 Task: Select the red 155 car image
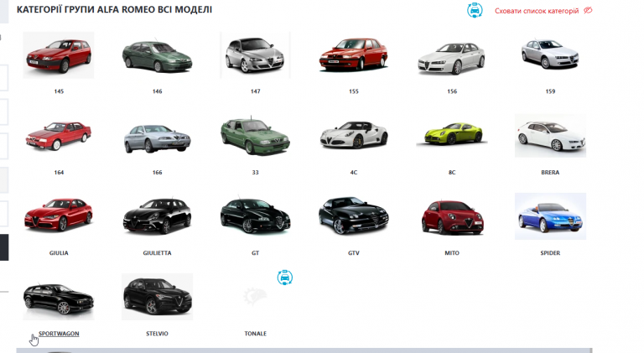tap(353, 55)
